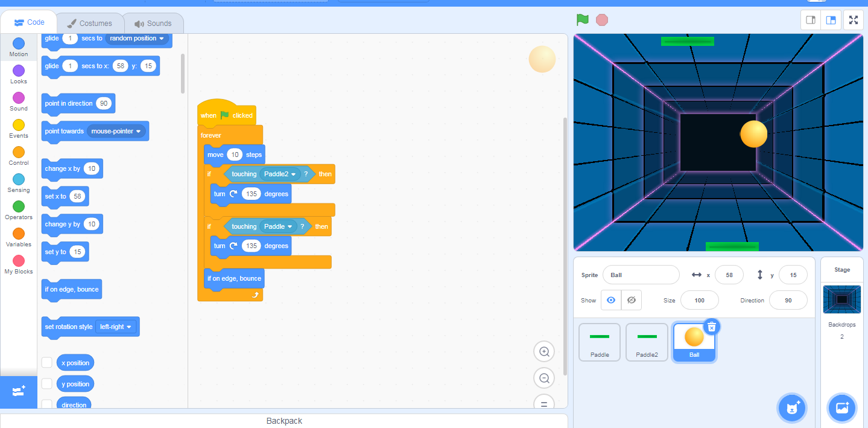This screenshot has width=868, height=428.
Task: Show the sprite with the eye icon
Action: pyautogui.click(x=611, y=300)
